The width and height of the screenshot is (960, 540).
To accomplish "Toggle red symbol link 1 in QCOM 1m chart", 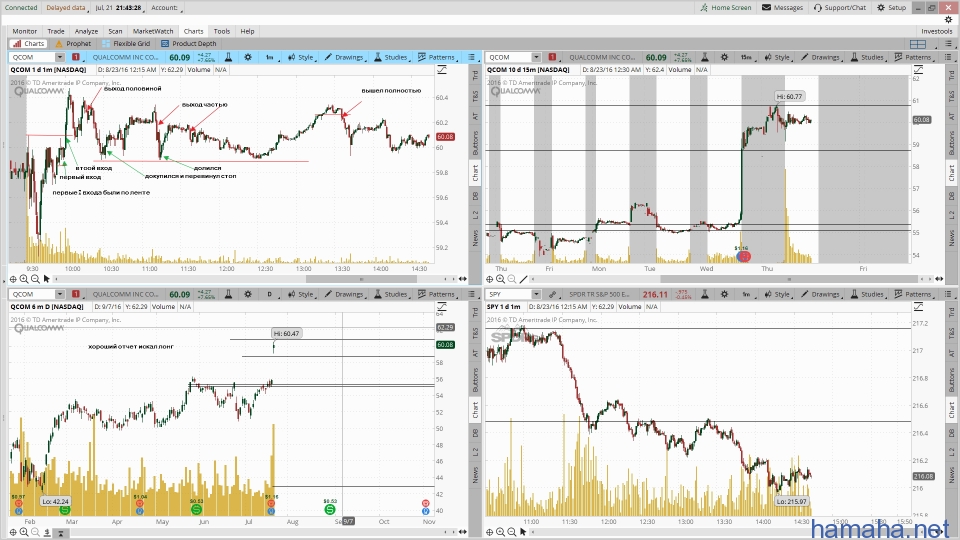I will click(x=76, y=57).
